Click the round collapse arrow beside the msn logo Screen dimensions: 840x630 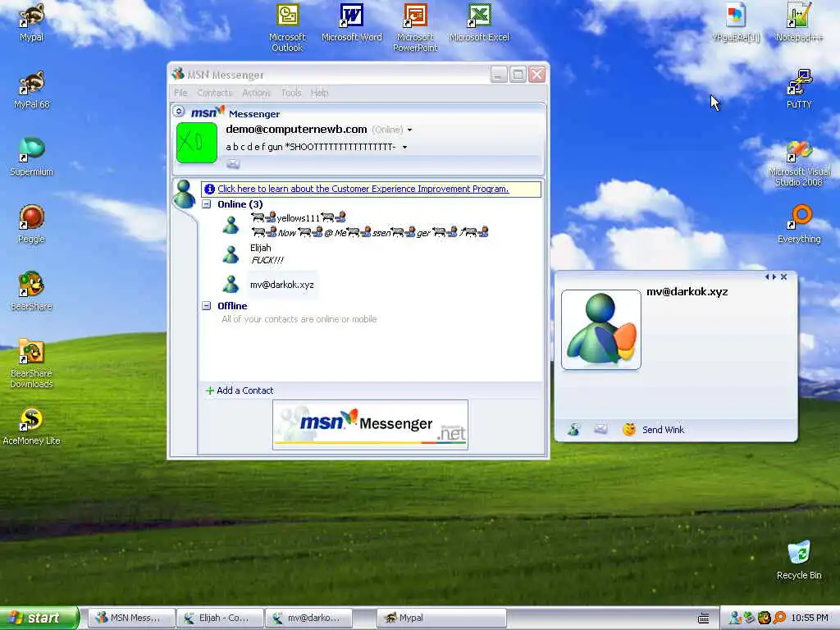point(179,112)
